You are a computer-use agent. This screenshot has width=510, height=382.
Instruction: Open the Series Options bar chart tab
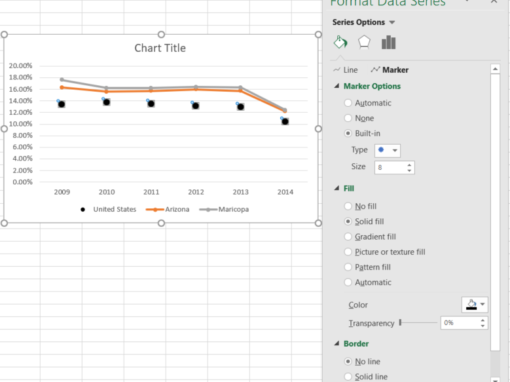click(389, 42)
